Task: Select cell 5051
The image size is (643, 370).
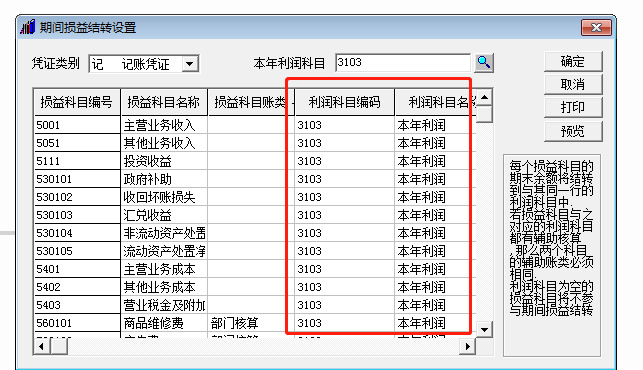Action: (x=77, y=143)
